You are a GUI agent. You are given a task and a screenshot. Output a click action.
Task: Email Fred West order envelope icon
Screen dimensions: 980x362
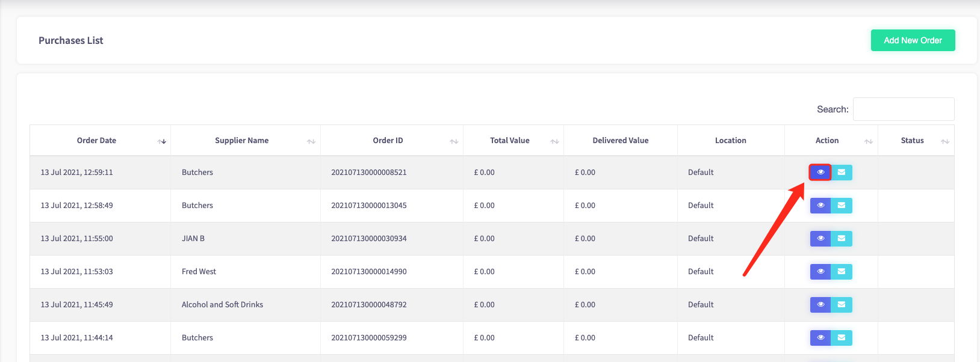[x=842, y=272]
